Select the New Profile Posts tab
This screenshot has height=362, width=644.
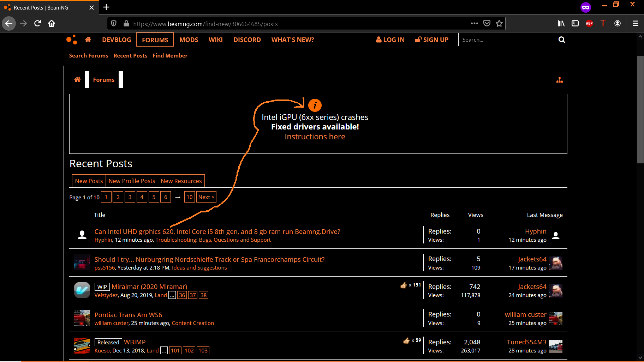(x=132, y=181)
